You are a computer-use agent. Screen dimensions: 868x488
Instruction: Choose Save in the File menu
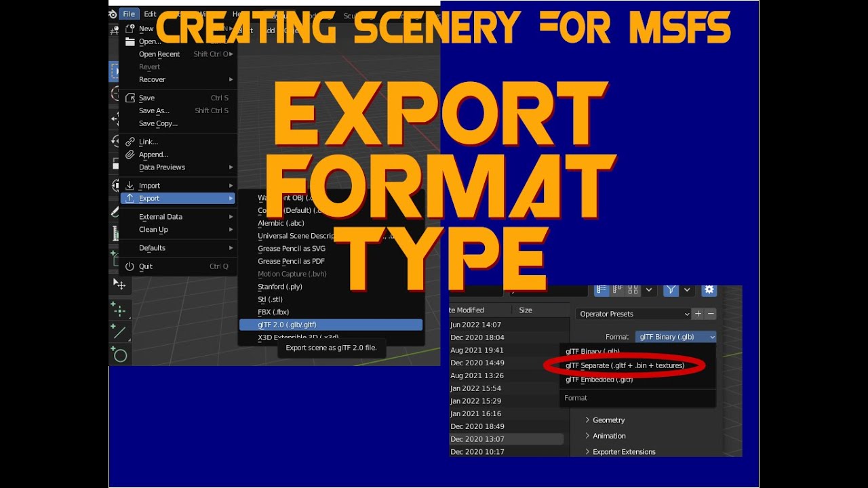179,98
